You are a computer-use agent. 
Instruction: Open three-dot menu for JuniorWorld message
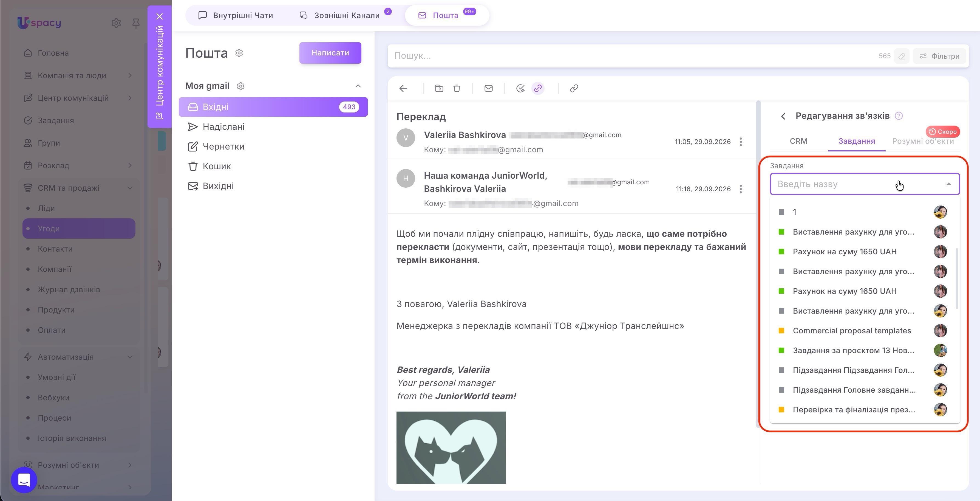point(740,189)
